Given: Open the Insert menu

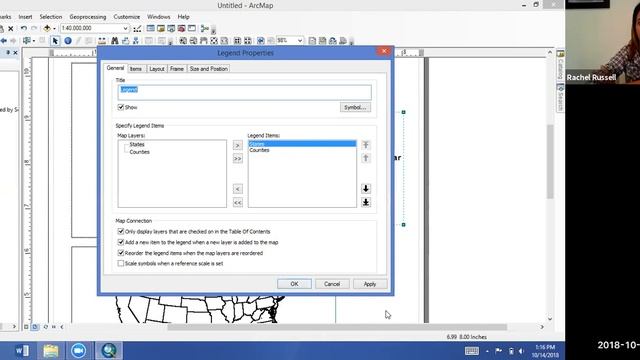Looking at the screenshot, I should tap(25, 17).
